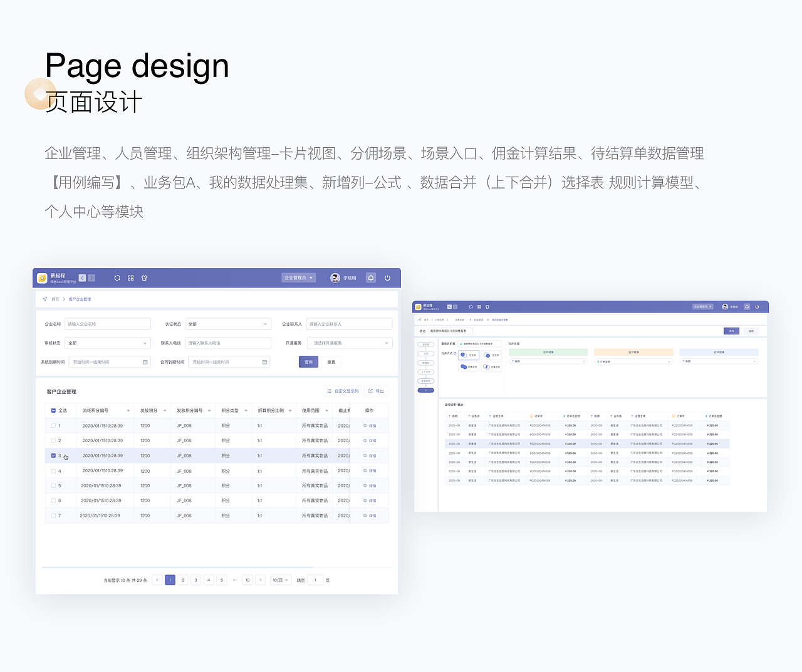Click user avatar 李晓明 in left window
This screenshot has height=672, width=802.
pyautogui.click(x=335, y=278)
